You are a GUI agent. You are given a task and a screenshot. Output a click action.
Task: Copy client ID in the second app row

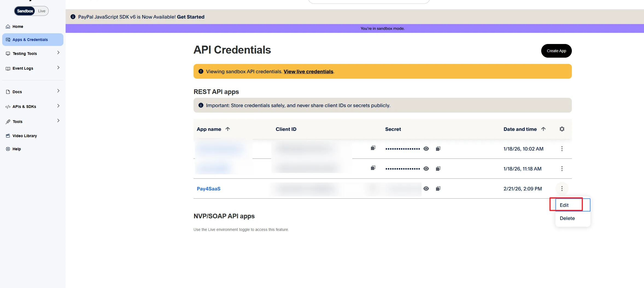coord(373,168)
